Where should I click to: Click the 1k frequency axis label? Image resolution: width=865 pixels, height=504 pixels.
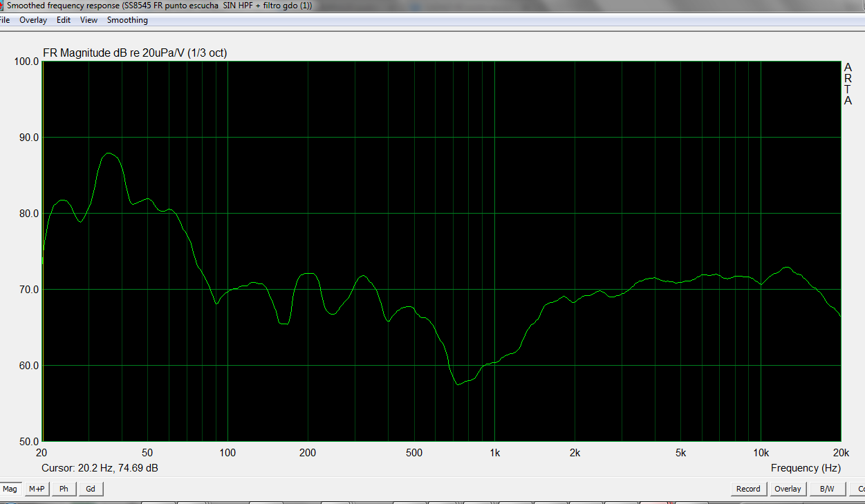click(x=494, y=453)
